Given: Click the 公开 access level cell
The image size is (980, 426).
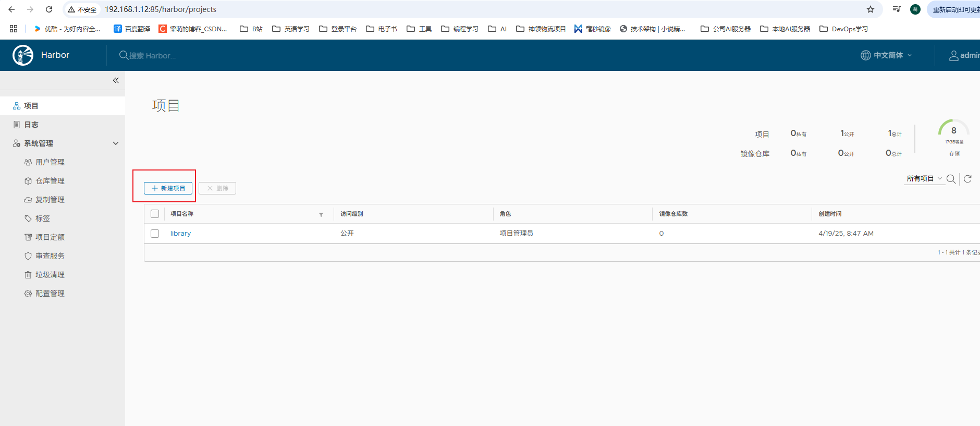Looking at the screenshot, I should [x=347, y=234].
